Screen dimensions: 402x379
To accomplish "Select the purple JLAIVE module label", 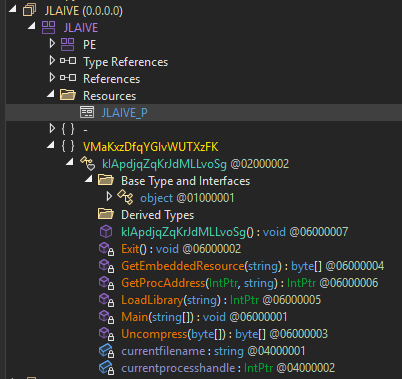I will pos(81,28).
